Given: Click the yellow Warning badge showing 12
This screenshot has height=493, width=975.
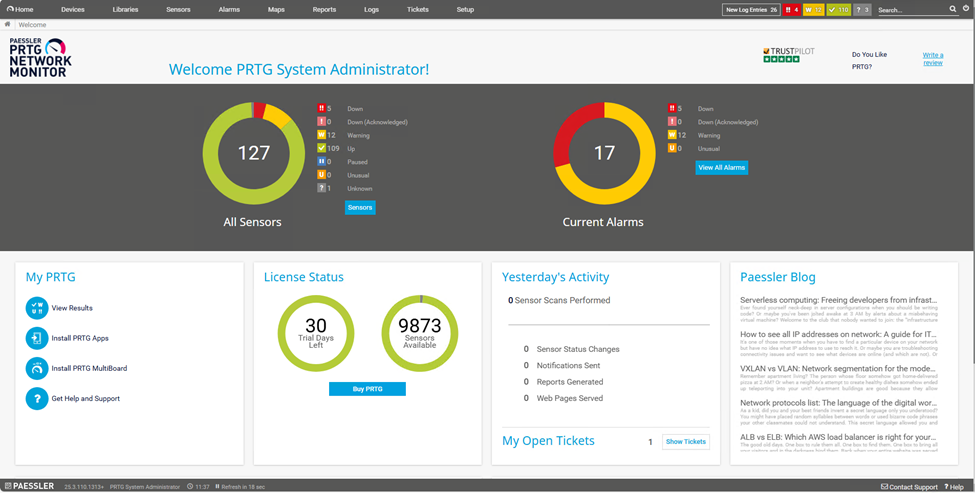Looking at the screenshot, I should [x=814, y=10].
